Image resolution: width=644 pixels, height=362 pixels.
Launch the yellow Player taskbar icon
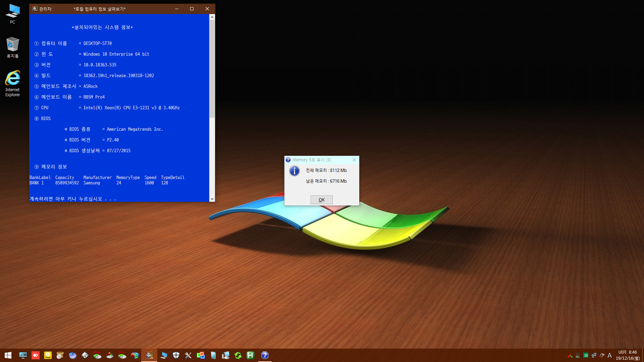[x=48, y=355]
